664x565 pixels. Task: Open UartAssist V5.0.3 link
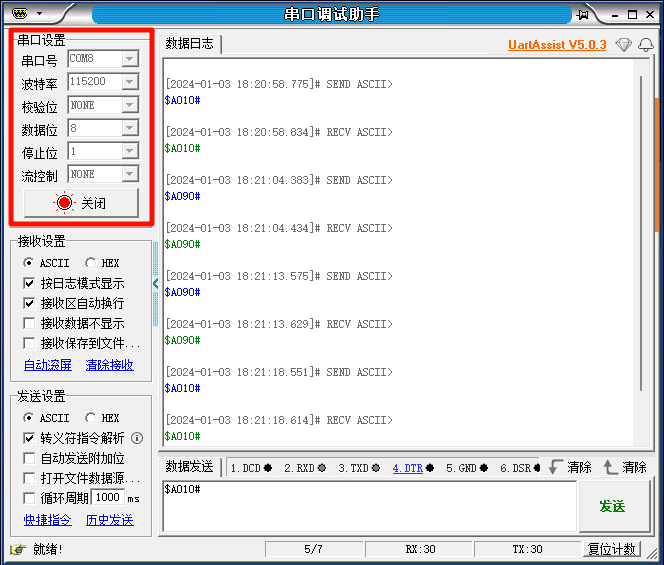pos(557,44)
